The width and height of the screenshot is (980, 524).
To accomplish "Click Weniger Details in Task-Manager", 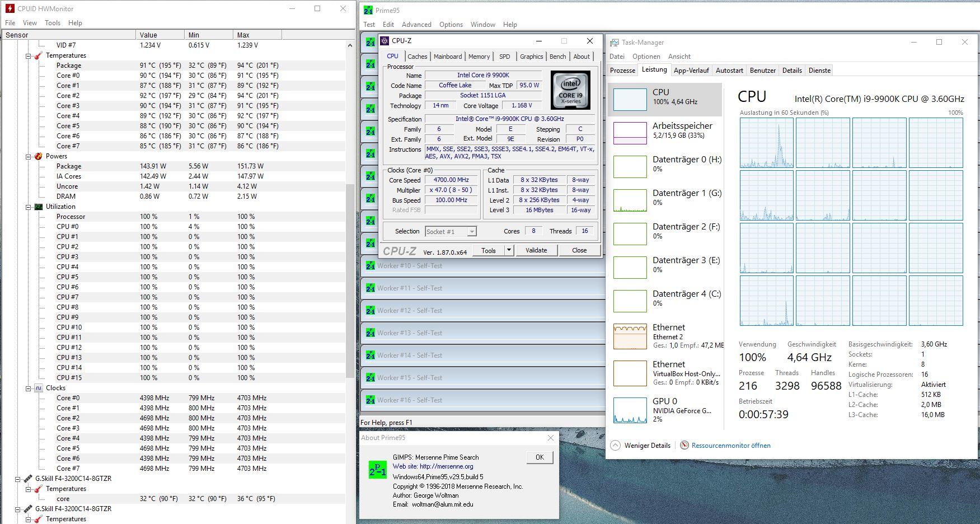I will pos(647,446).
